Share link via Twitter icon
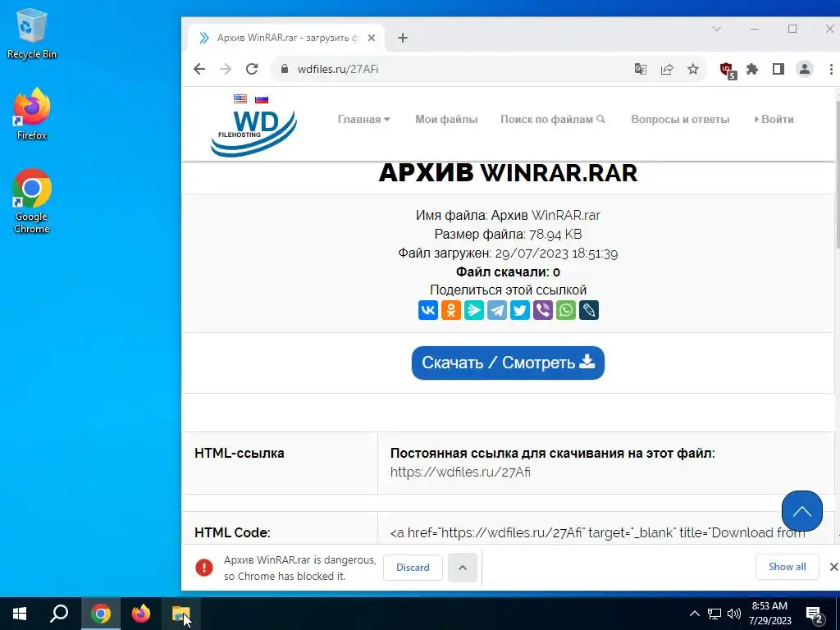 tap(520, 310)
